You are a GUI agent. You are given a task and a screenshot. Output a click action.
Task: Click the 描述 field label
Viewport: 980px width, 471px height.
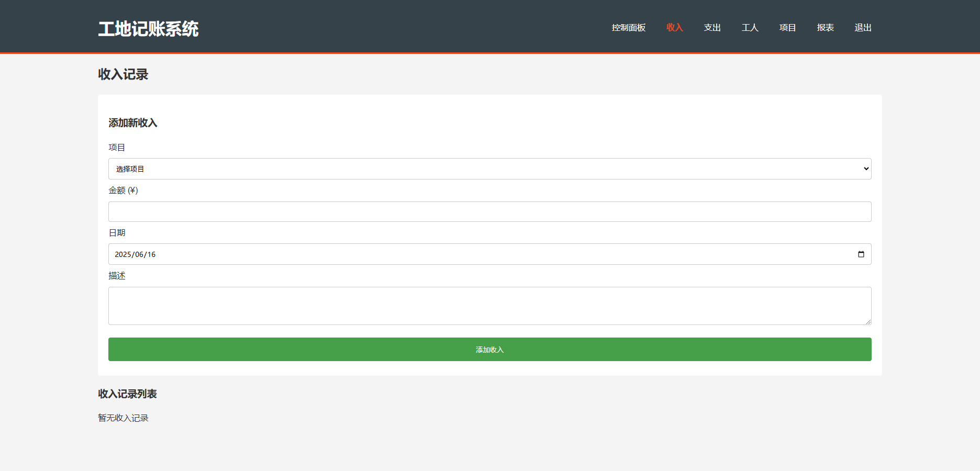[117, 276]
